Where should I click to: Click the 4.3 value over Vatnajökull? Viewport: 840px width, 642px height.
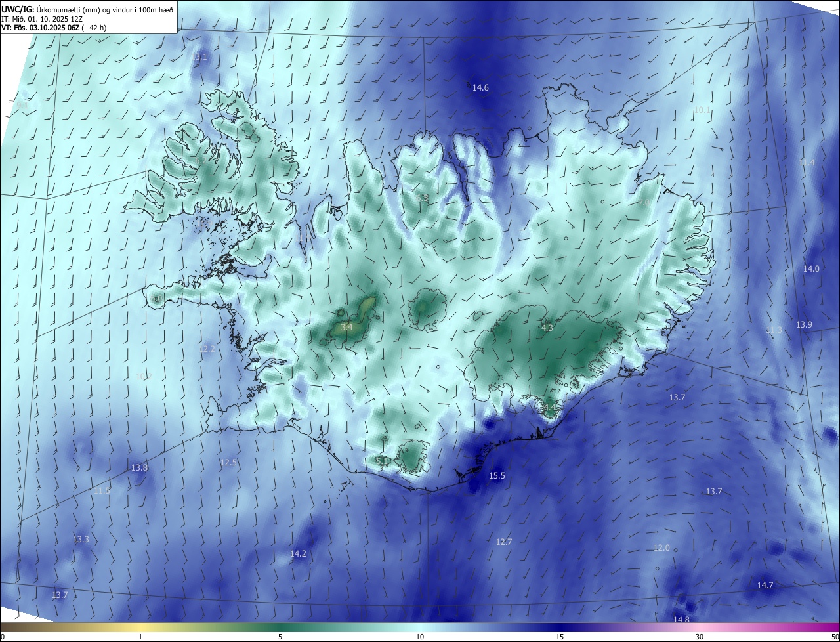[x=547, y=328]
